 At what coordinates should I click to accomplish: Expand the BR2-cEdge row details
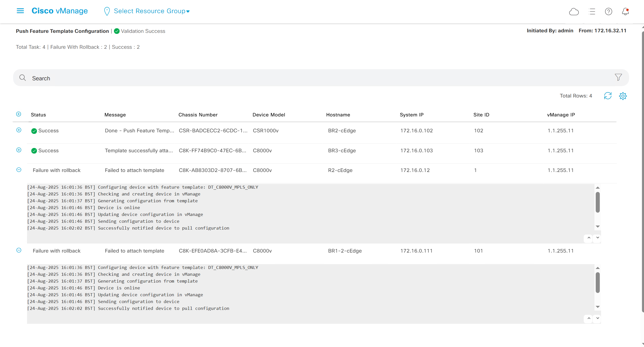point(19,130)
